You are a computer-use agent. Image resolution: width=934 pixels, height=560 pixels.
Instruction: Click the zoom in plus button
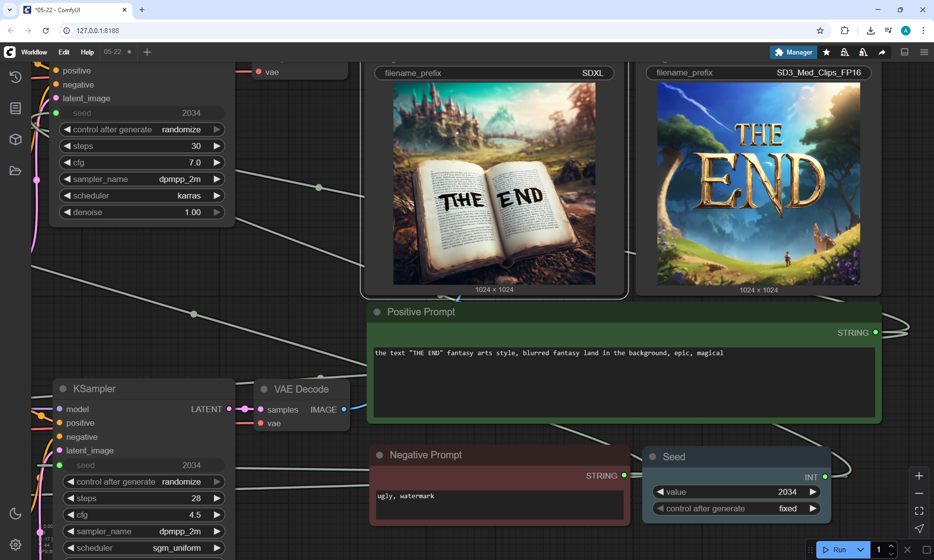pos(919,476)
